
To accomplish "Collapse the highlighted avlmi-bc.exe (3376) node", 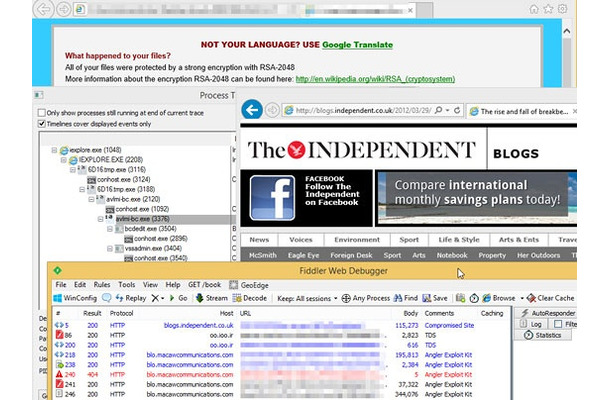I will coord(100,219).
